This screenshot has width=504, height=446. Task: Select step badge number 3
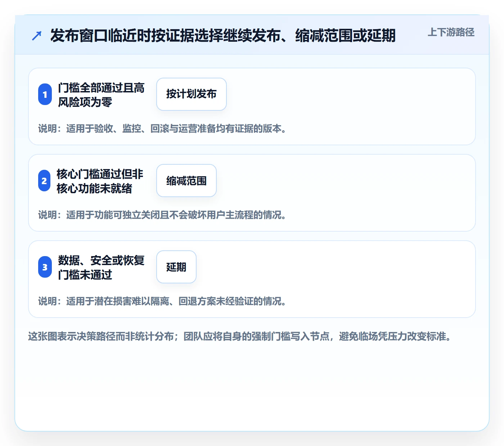(x=45, y=267)
